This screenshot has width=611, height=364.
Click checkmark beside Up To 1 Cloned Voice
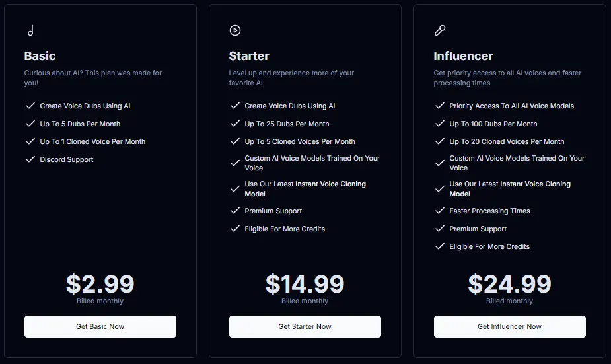point(30,141)
